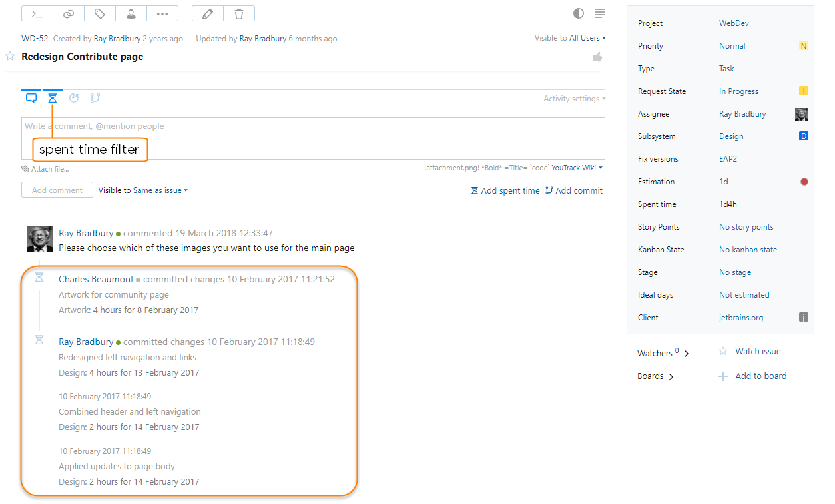Click the yellow I state badge
Viewport: 835px width, 504px height.
804,91
